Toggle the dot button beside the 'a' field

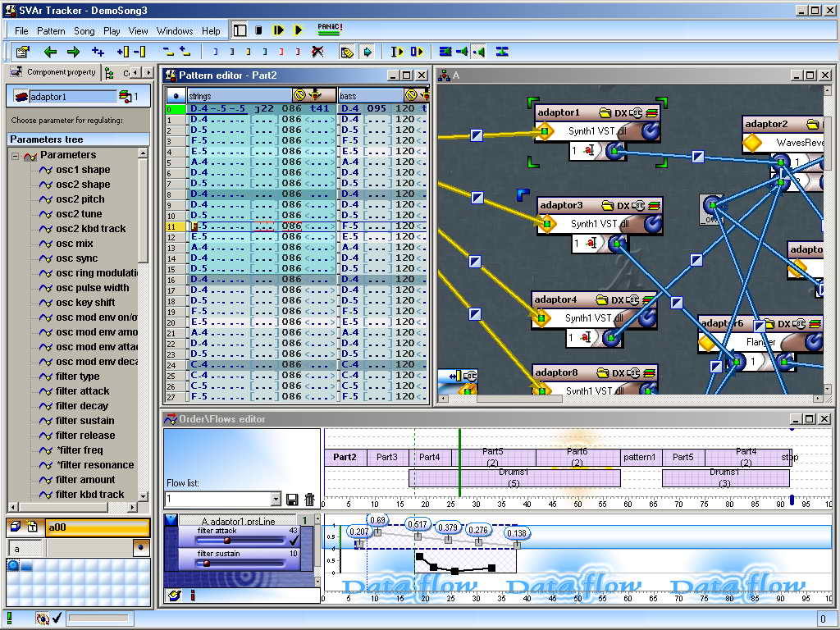tap(141, 548)
